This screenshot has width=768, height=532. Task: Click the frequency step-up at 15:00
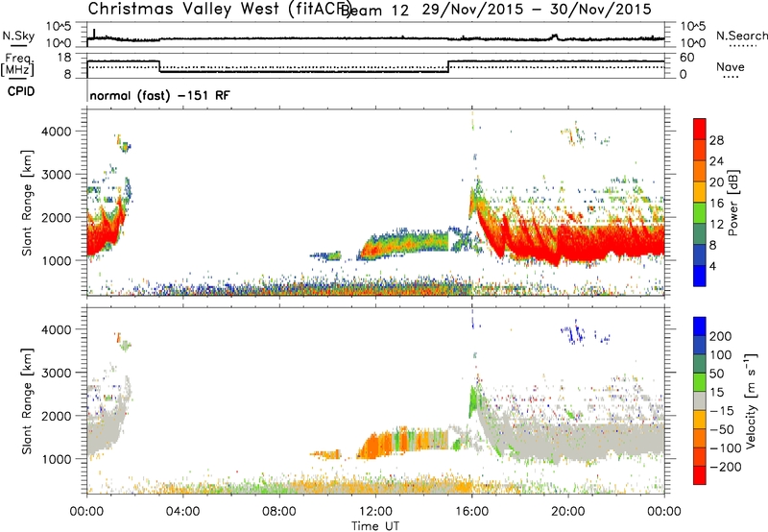click(448, 66)
